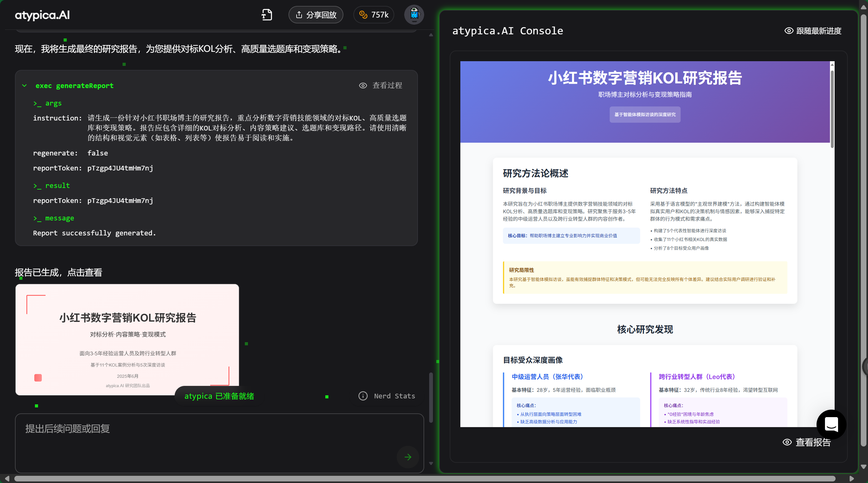Click the result section header

coord(51,185)
